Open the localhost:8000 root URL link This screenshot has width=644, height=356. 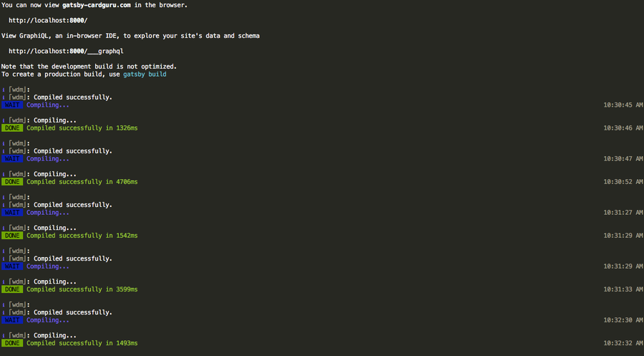click(48, 20)
